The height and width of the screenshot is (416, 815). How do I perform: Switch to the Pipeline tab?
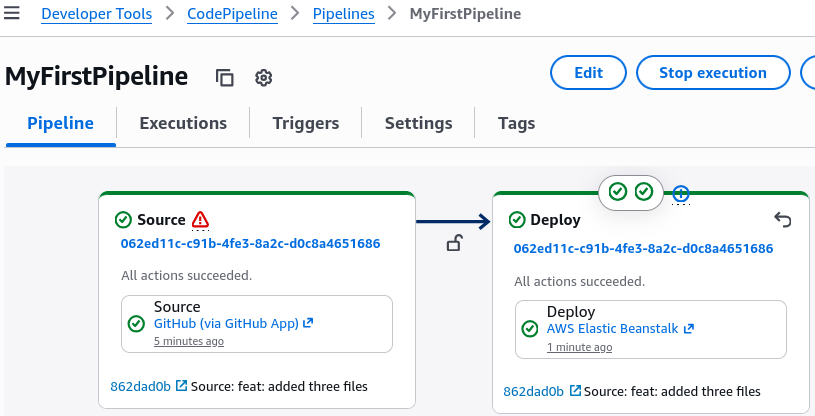point(60,123)
